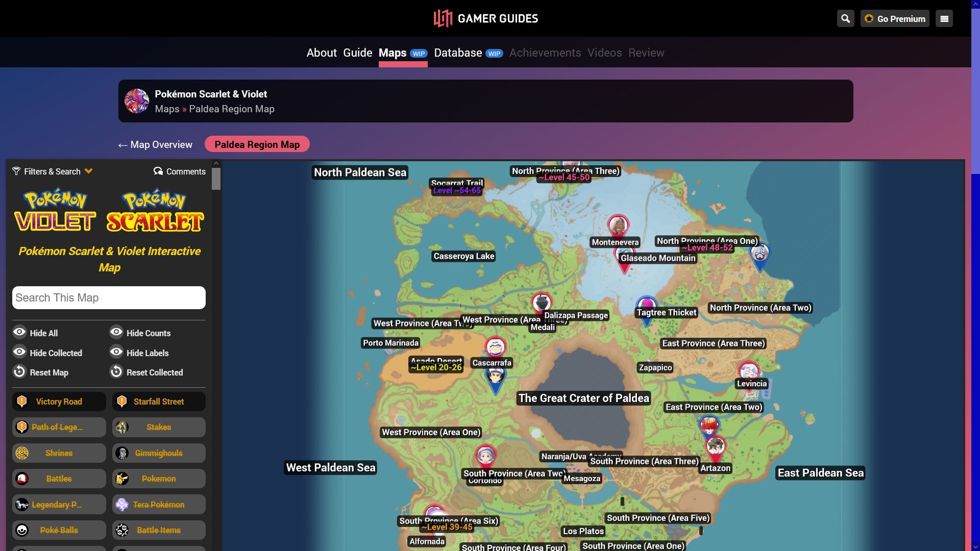Click the Levincia gym leader map pin
This screenshot has width=980, height=551.
[x=749, y=371]
